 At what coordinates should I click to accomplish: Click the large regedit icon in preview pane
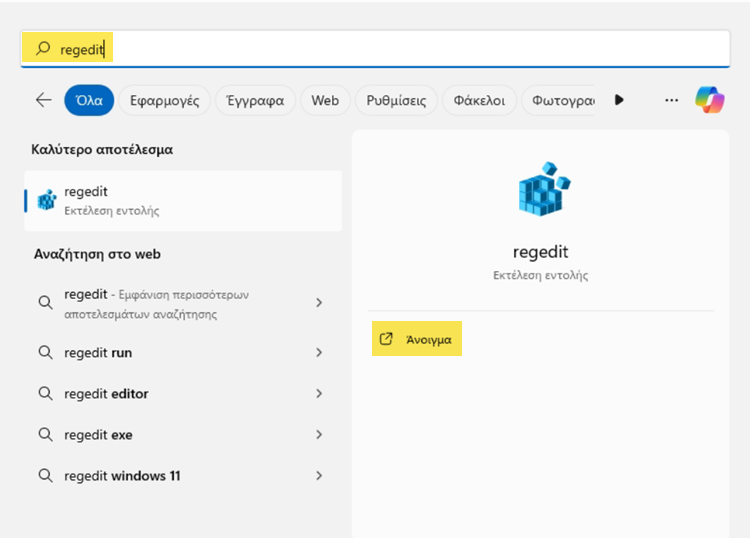(x=544, y=189)
